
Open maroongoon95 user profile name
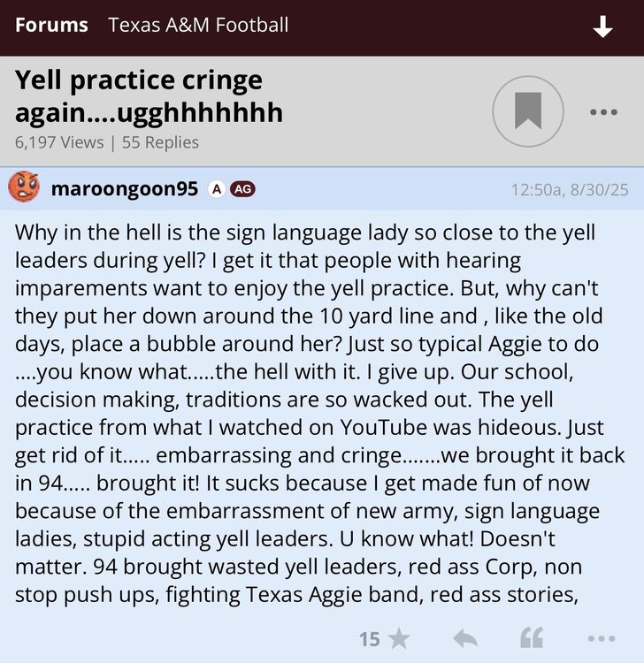125,189
